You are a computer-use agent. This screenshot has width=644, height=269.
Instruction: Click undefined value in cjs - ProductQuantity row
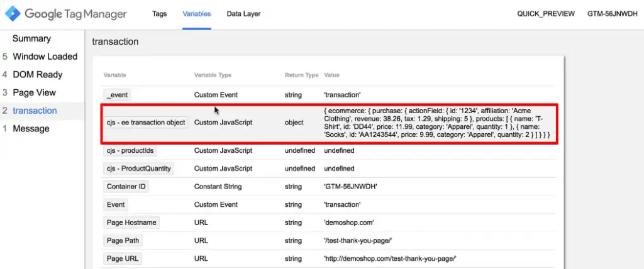tap(339, 168)
